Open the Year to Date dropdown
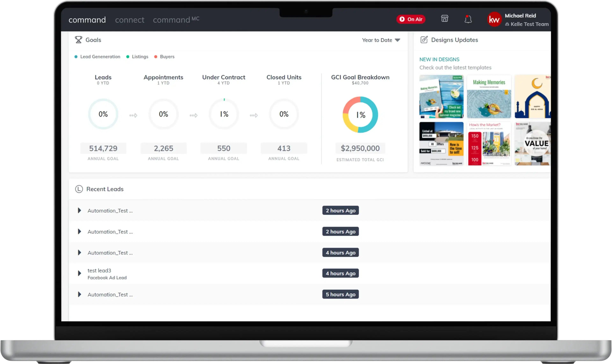 point(381,40)
